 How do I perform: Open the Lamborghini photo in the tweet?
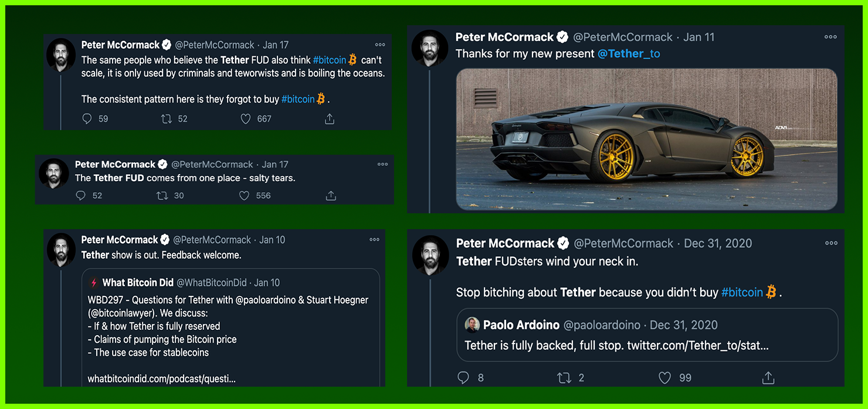click(x=646, y=139)
